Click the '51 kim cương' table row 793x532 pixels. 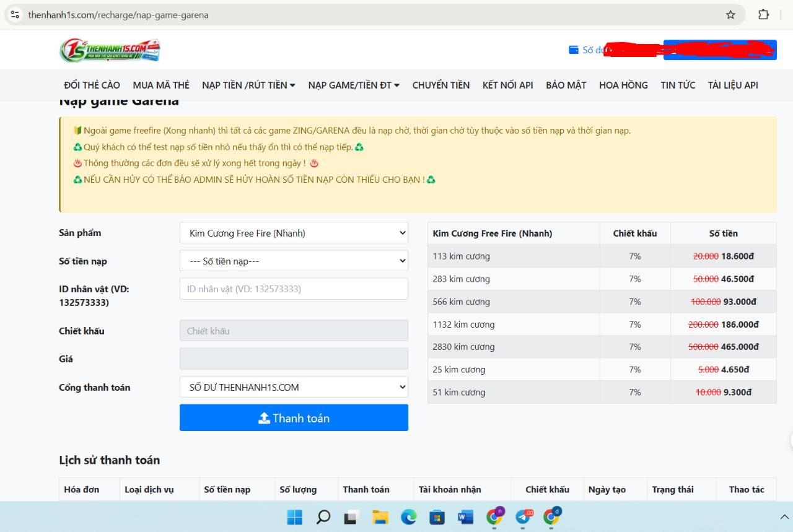pos(602,392)
